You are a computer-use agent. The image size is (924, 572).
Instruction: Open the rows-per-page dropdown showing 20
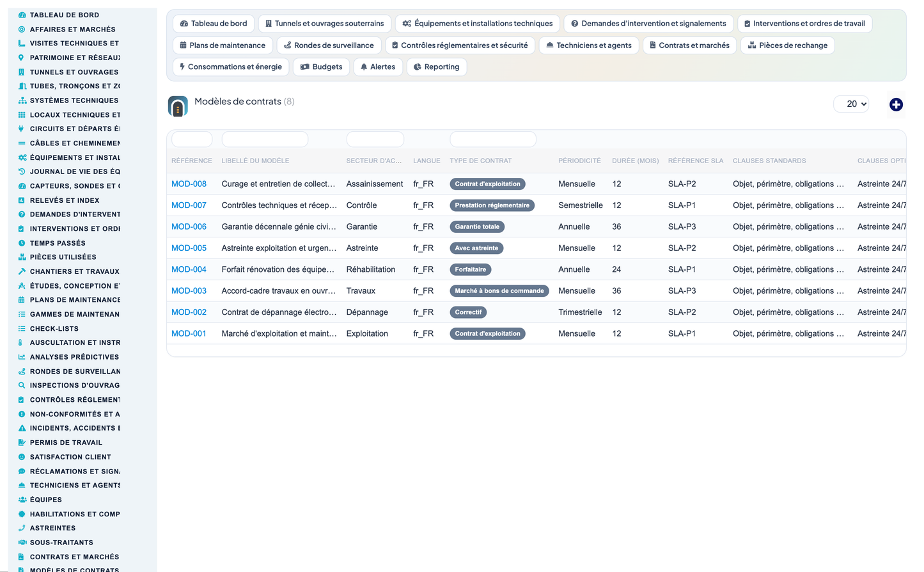[851, 104]
